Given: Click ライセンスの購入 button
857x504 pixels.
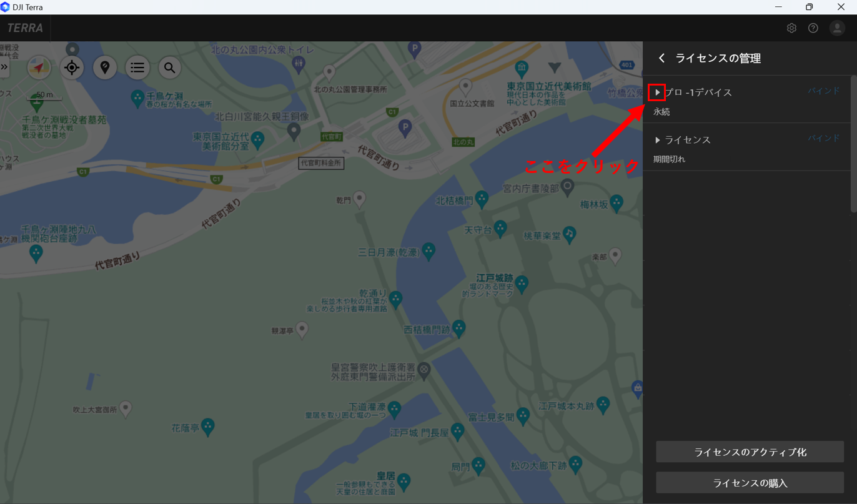Looking at the screenshot, I should pyautogui.click(x=750, y=483).
